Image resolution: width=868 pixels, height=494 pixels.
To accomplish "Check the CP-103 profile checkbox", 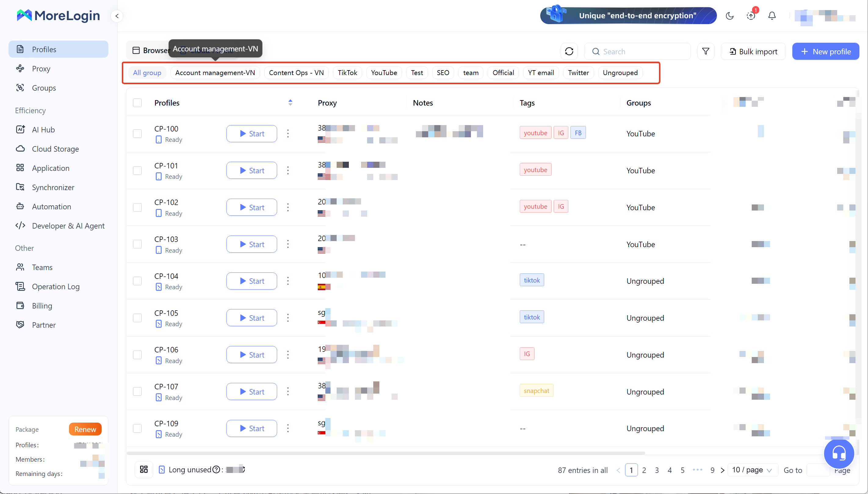I will point(137,244).
